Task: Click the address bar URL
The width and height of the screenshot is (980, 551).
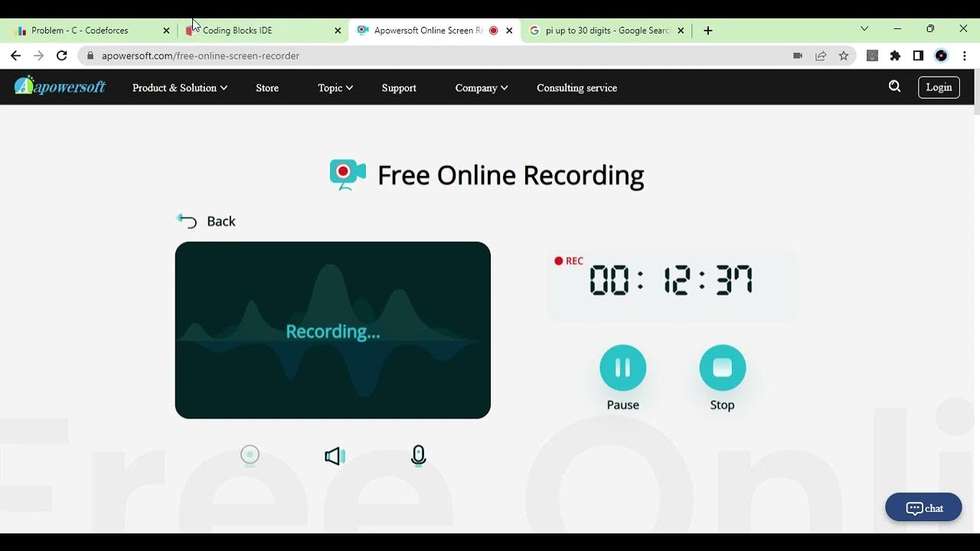Action: pos(201,56)
